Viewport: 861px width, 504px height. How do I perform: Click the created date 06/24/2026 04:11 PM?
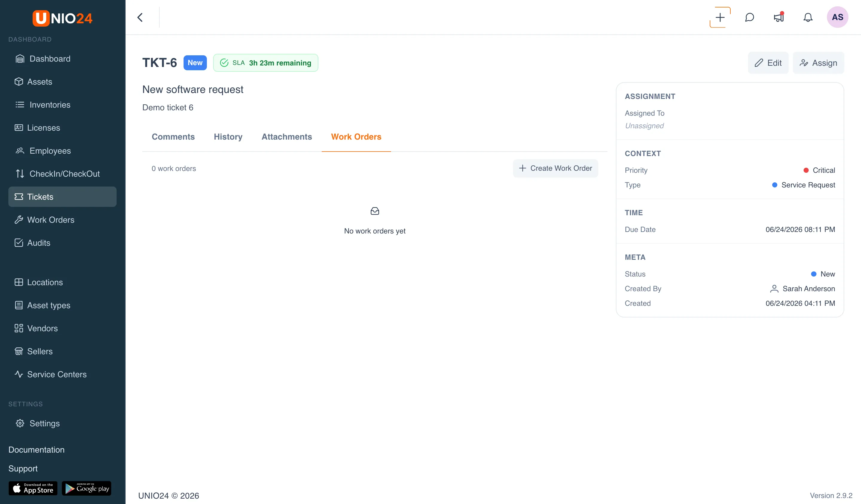[800, 303]
